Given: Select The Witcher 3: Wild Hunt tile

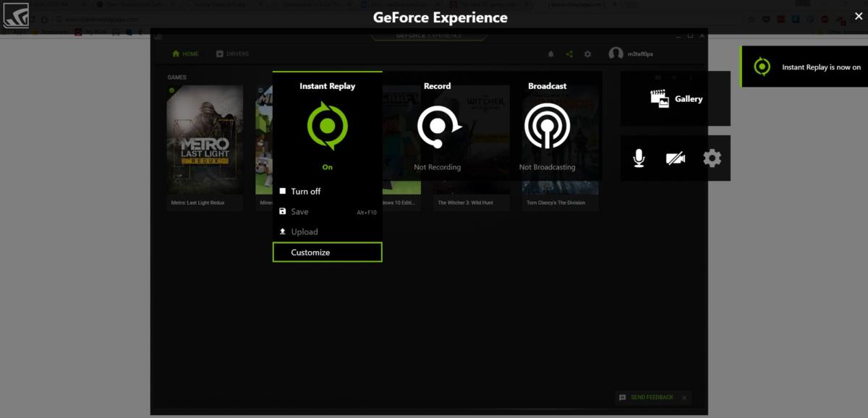Looking at the screenshot, I should (472, 148).
